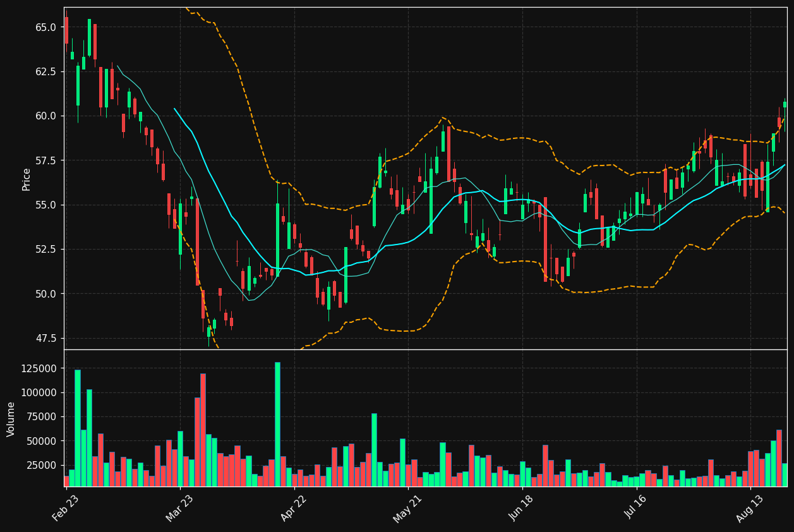This screenshot has width=794, height=532.
Task: Select the 60.0 price axis tick
Action: pos(45,116)
